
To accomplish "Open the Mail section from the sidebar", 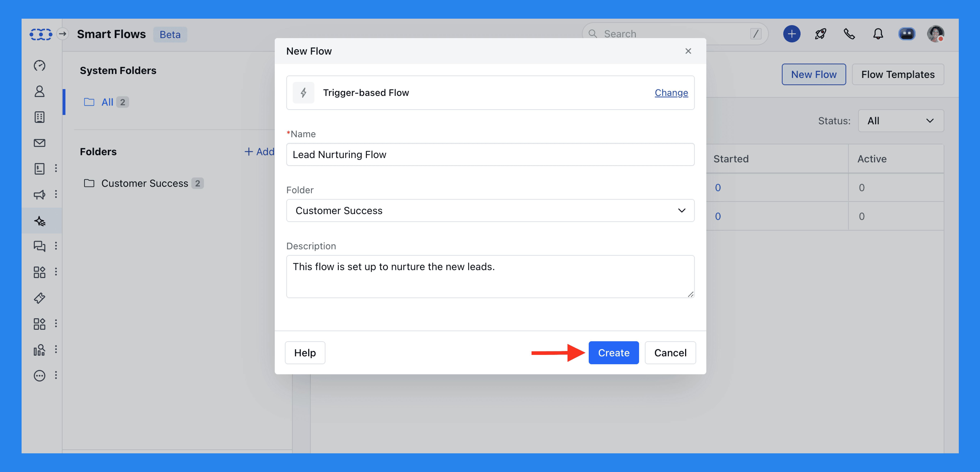I will (40, 143).
